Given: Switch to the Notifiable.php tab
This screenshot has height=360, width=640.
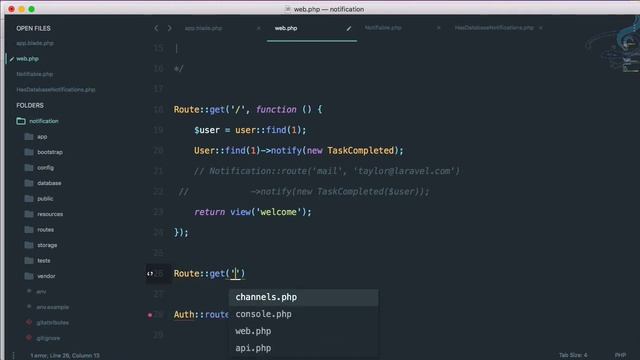Looking at the screenshot, I should point(383,28).
